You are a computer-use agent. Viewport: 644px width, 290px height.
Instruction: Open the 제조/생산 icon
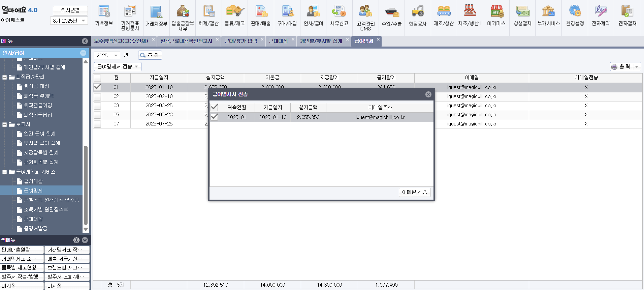coord(444,16)
